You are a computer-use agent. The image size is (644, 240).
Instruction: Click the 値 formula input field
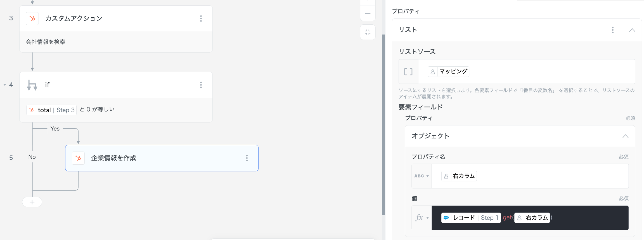587,218
